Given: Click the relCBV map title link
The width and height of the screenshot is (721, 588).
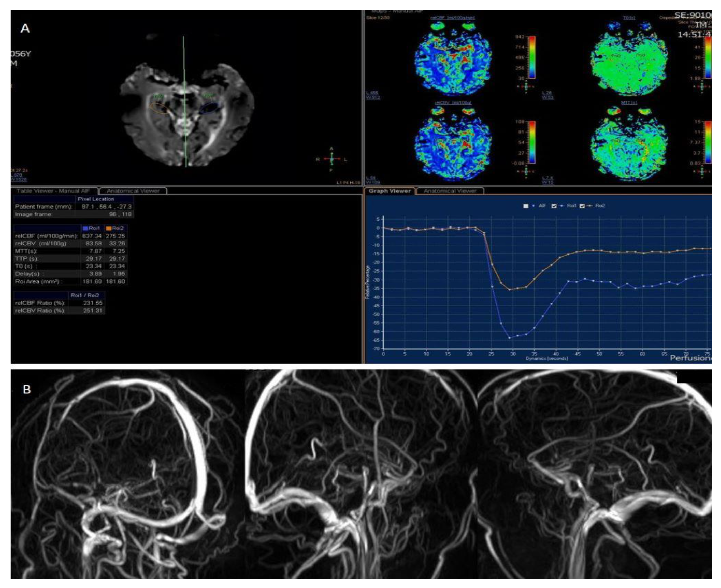Looking at the screenshot, I should (x=453, y=103).
